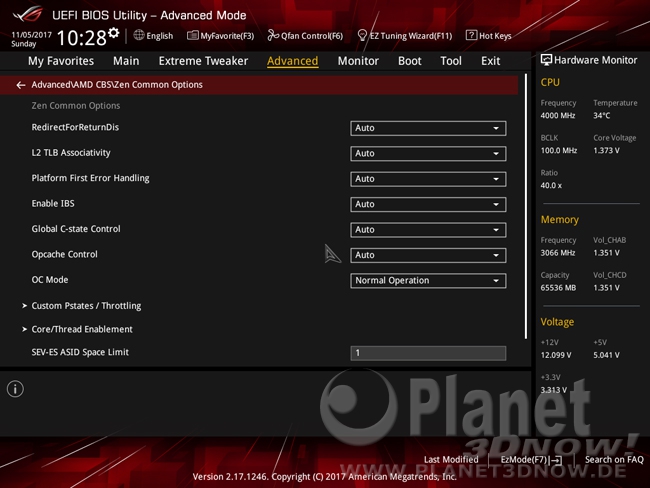
Task: Select RedirectForReturnDis label
Action: pyautogui.click(x=75, y=127)
